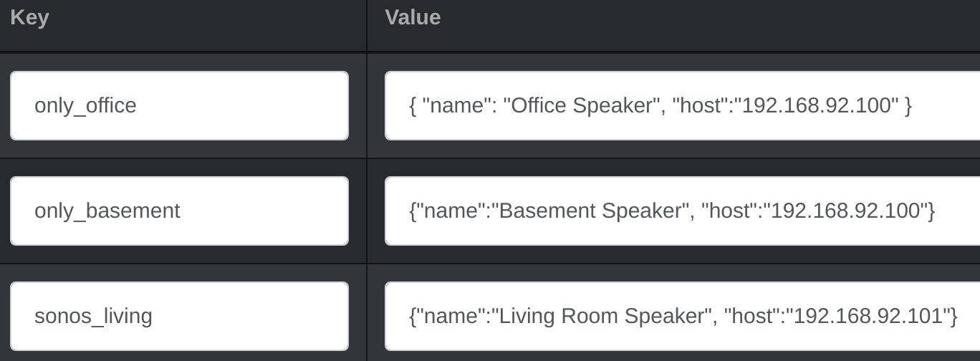Focus the only_basement key input

point(179,211)
